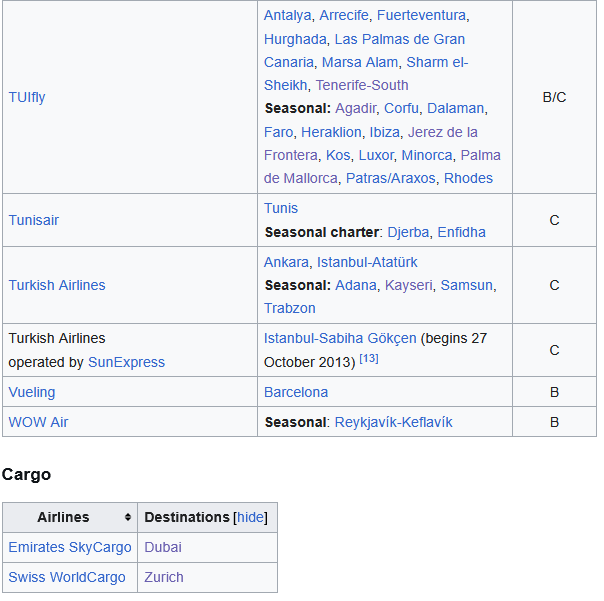
Task: Hide the Destinations column list
Action: click(x=250, y=518)
